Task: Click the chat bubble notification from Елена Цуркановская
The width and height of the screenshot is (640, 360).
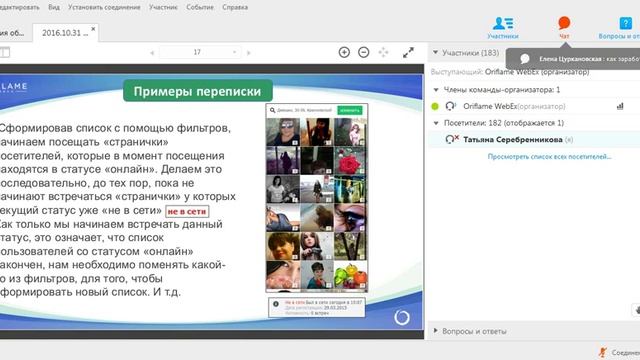Action: (x=573, y=59)
